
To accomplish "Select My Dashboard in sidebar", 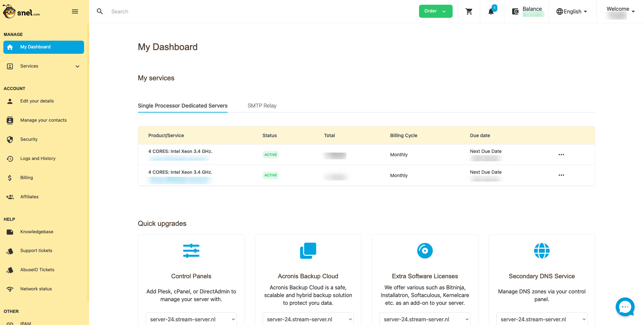I will coord(44,47).
